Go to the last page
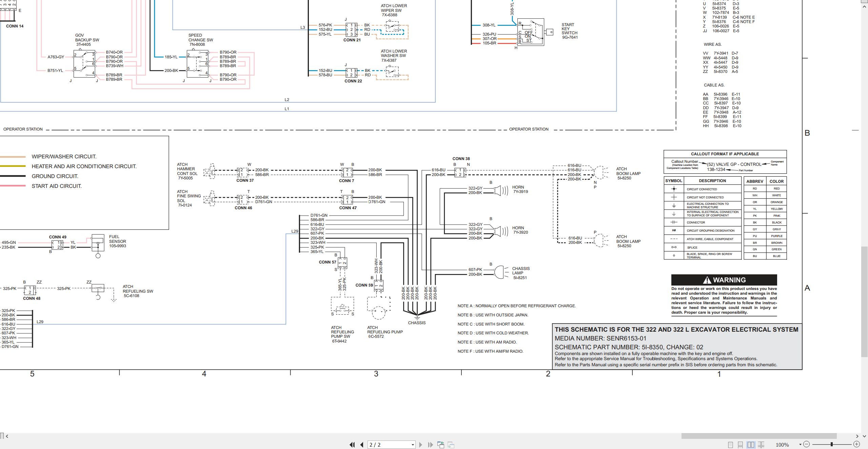This screenshot has height=449, width=868. [x=430, y=445]
